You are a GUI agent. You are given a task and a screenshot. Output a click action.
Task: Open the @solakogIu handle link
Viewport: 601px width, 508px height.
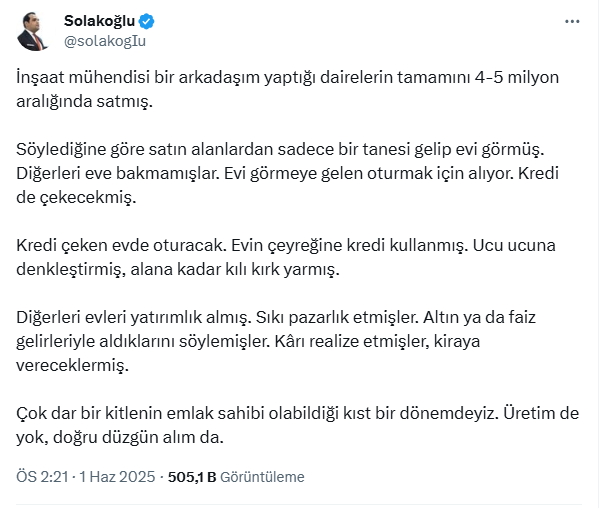tap(105, 42)
